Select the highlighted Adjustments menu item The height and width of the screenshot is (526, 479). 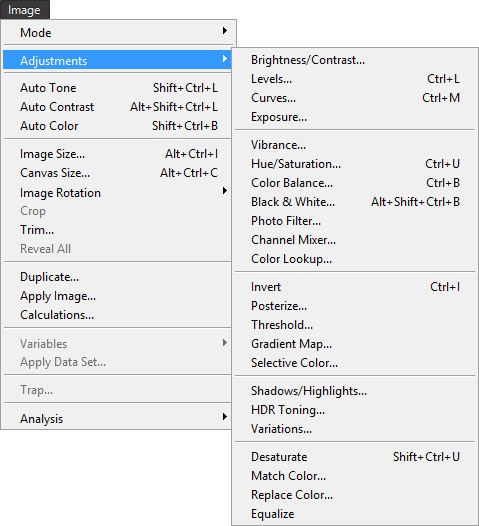[117, 60]
